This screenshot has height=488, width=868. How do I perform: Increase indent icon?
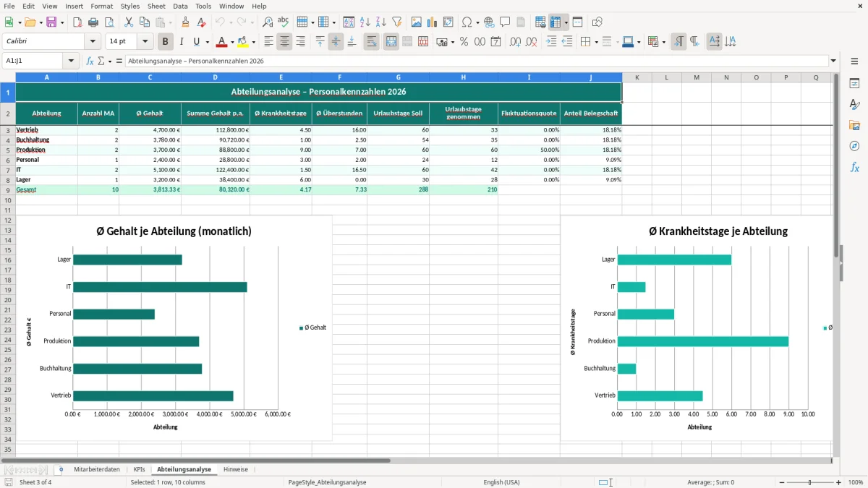coord(551,42)
